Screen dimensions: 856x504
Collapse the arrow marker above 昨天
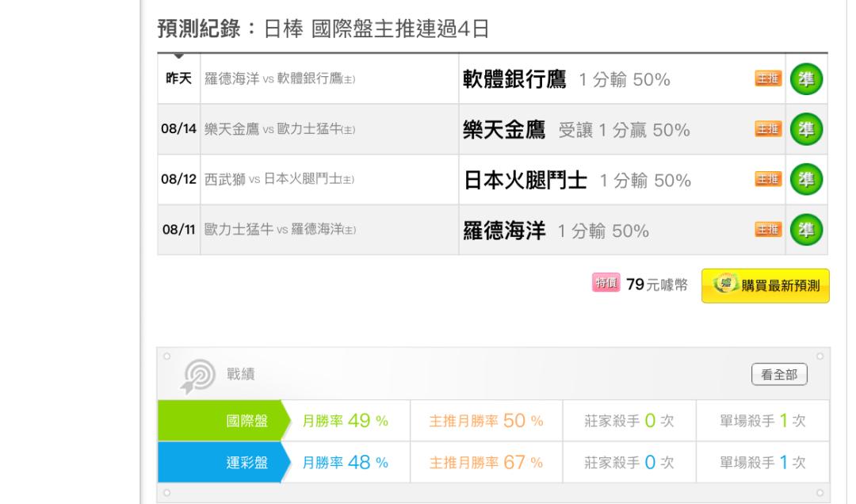[x=178, y=55]
